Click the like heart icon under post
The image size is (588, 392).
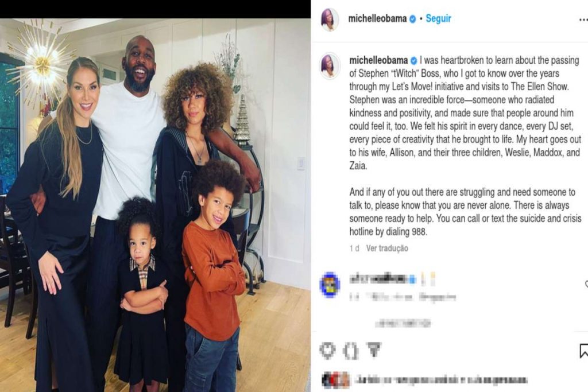pyautogui.click(x=327, y=351)
